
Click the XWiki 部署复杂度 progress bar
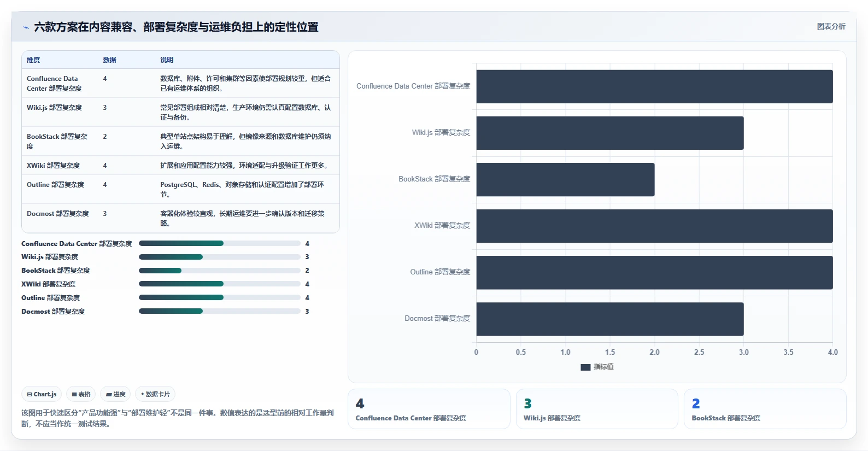tap(220, 284)
